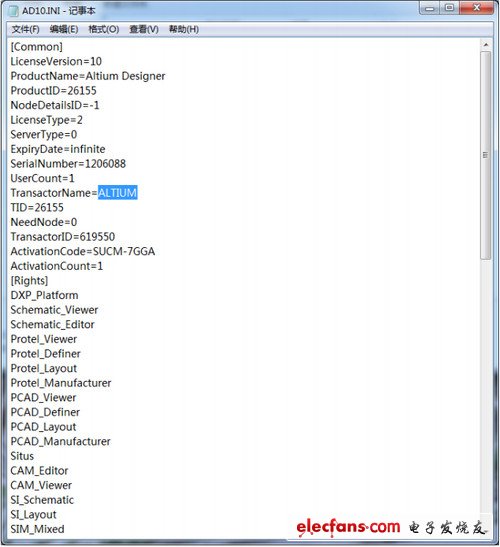Click the Protel_Layout line
Viewport: 500px width, 547px height.
44,369
